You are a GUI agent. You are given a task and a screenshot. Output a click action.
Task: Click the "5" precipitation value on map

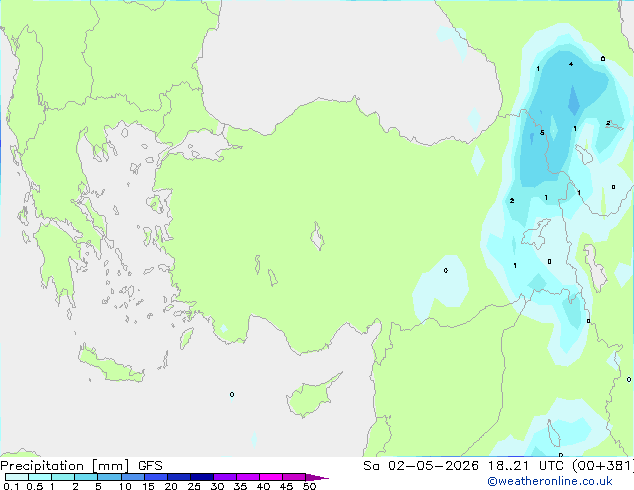pos(542,133)
